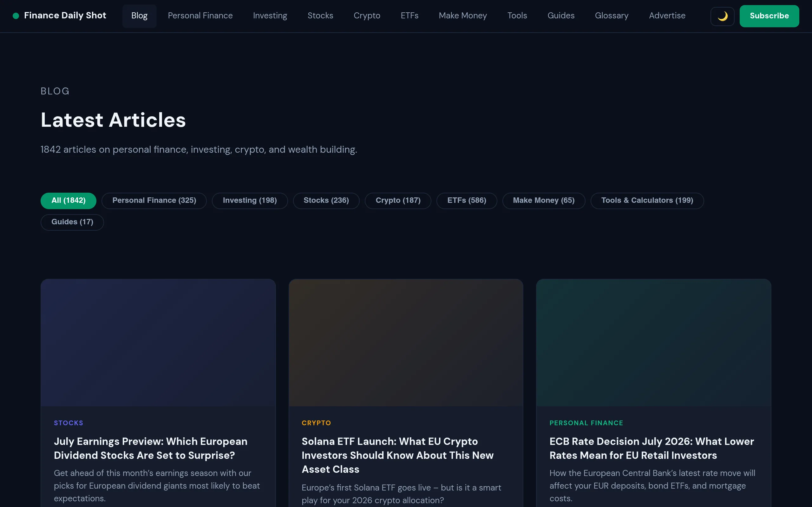Select Tools & Calculators (199) filter

coord(647,201)
